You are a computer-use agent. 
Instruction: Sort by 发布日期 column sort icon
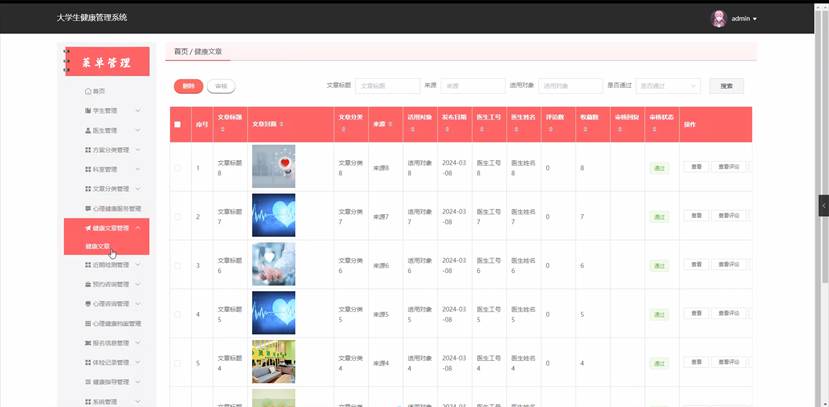point(447,129)
